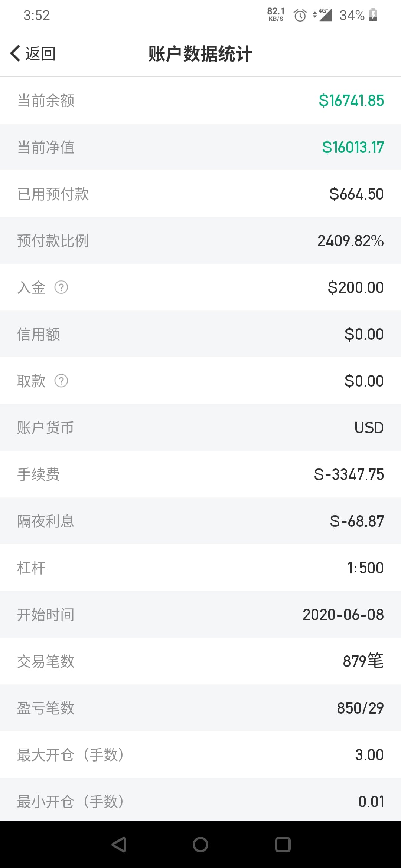Tap the 交易笔数 879笔 row
The width and height of the screenshot is (401, 868).
[x=200, y=661]
